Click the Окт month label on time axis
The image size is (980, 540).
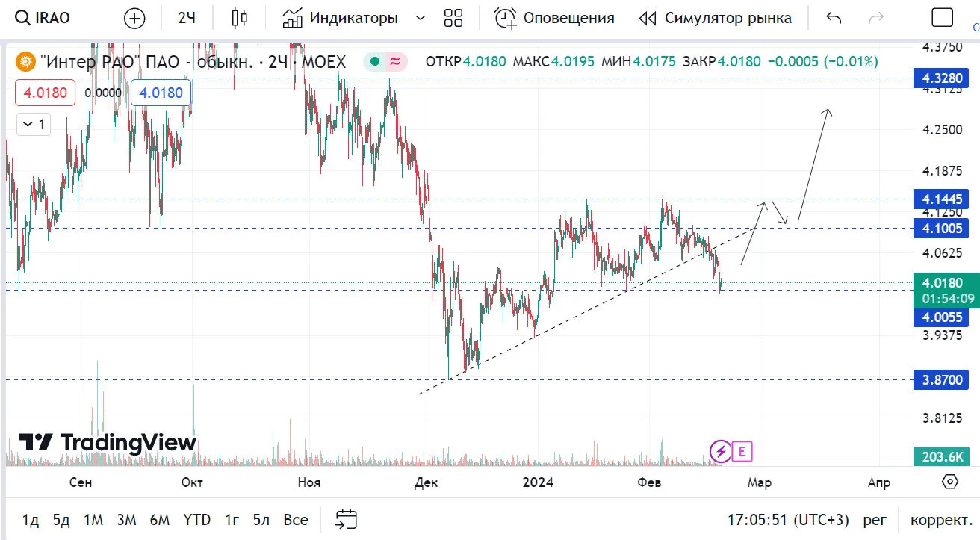point(193,482)
